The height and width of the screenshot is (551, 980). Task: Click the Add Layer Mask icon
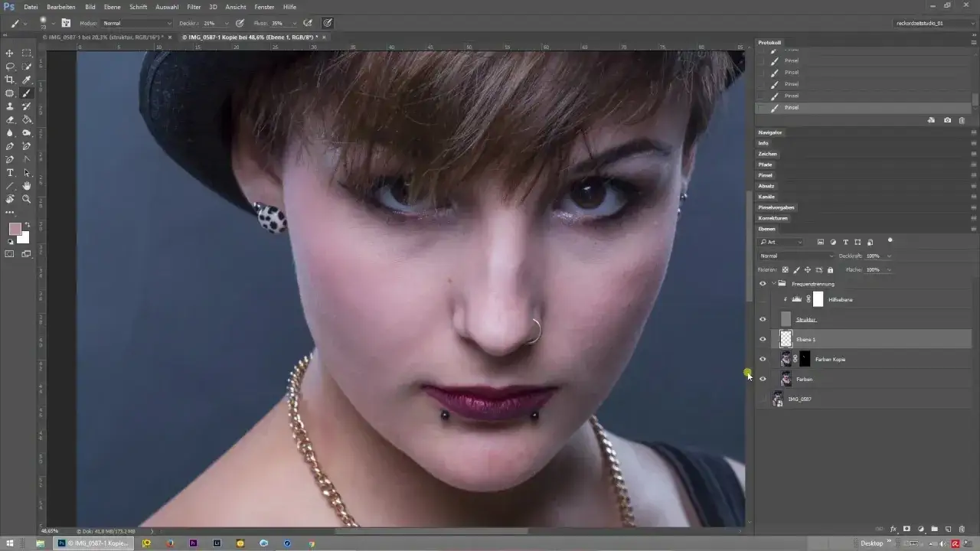point(906,528)
